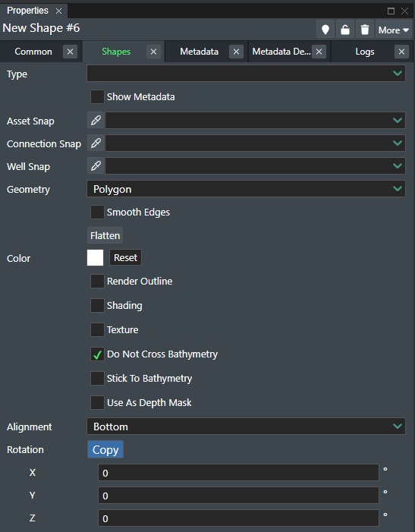The image size is (415, 532).
Task: Enable Texture checkbox
Action: tap(97, 329)
